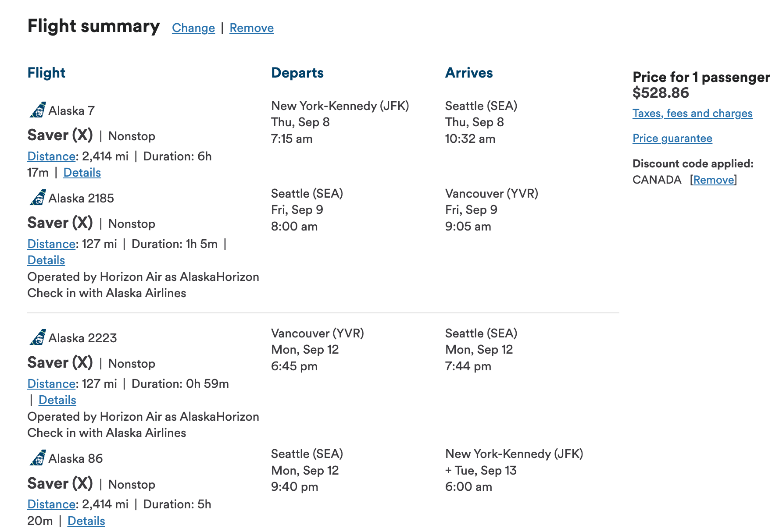Click Distance link for Alaska 86
Screen dimensions: 779x532
[x=51, y=504]
